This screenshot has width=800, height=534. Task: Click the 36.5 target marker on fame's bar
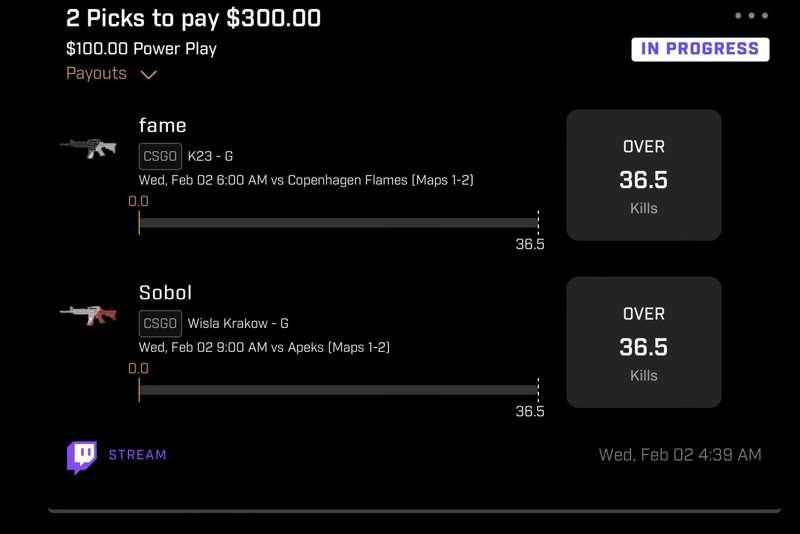(x=530, y=244)
